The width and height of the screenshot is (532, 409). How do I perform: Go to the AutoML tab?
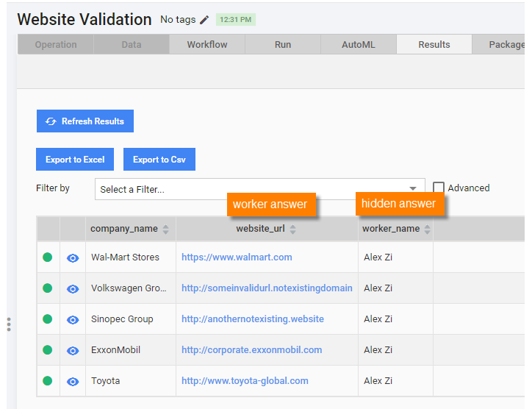(359, 44)
